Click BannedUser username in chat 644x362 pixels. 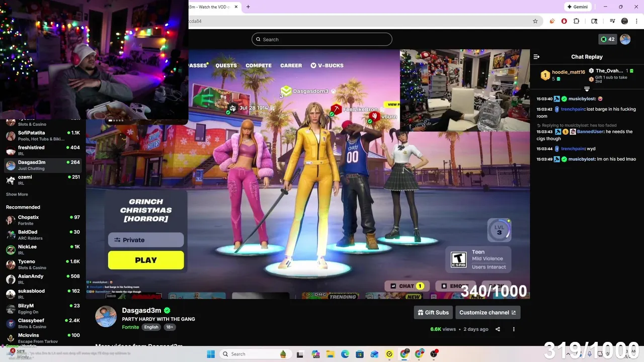tap(590, 132)
